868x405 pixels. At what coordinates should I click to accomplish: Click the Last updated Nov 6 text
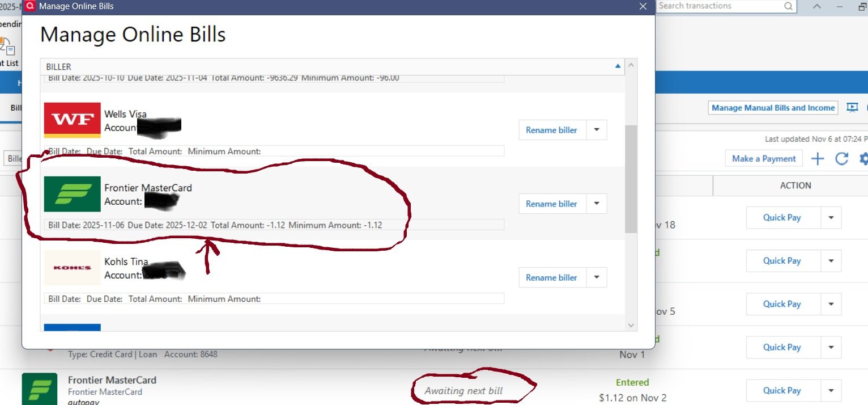click(x=816, y=139)
